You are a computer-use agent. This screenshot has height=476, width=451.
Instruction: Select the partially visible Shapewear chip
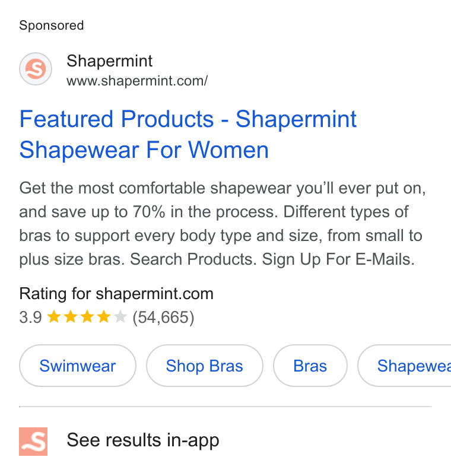404,366
